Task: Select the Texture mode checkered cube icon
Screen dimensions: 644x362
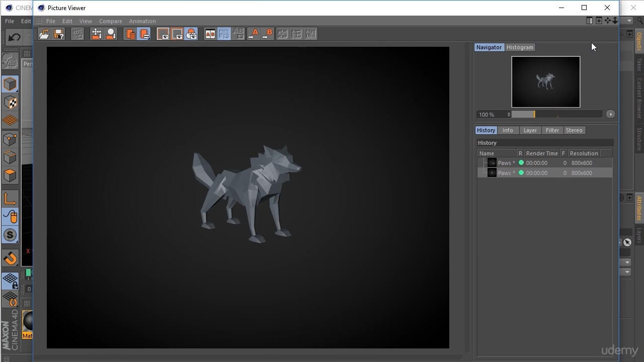Action: click(10, 103)
